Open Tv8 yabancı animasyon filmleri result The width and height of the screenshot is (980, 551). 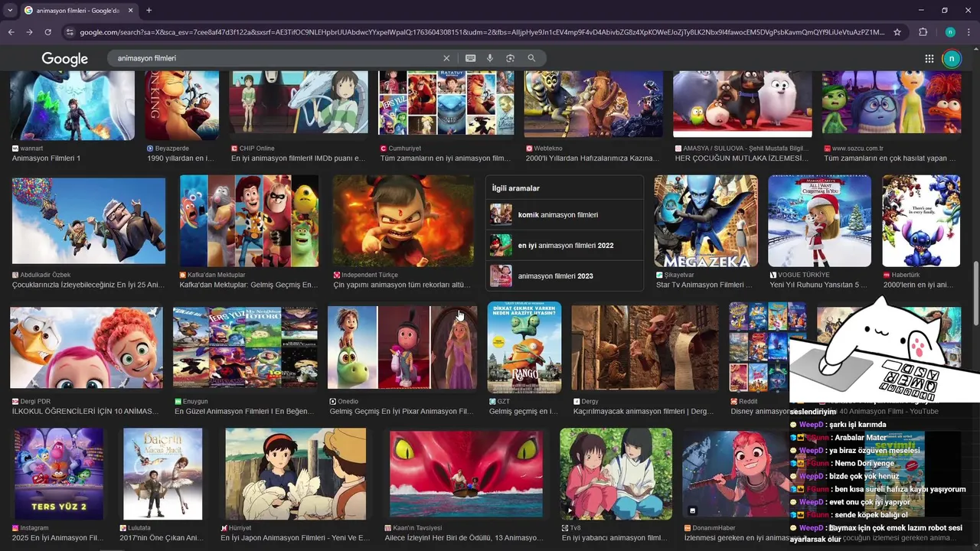coord(616,538)
